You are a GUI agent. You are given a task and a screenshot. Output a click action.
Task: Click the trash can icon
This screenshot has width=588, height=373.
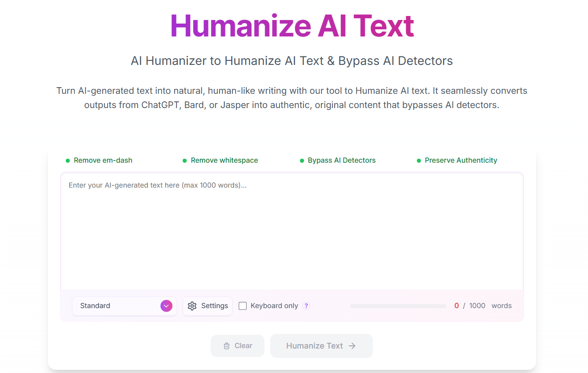[x=227, y=346]
